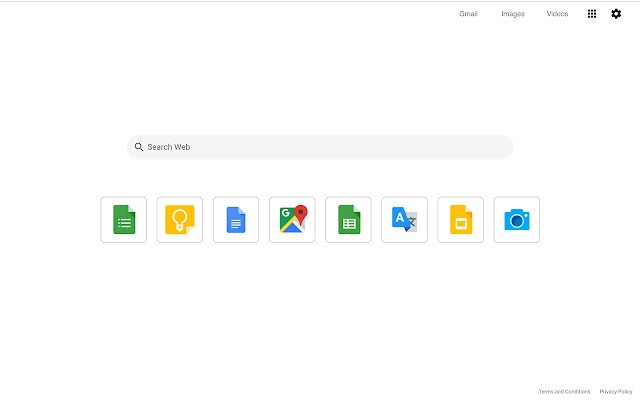Go to Gmail link
The image size is (640, 400).
click(x=468, y=14)
